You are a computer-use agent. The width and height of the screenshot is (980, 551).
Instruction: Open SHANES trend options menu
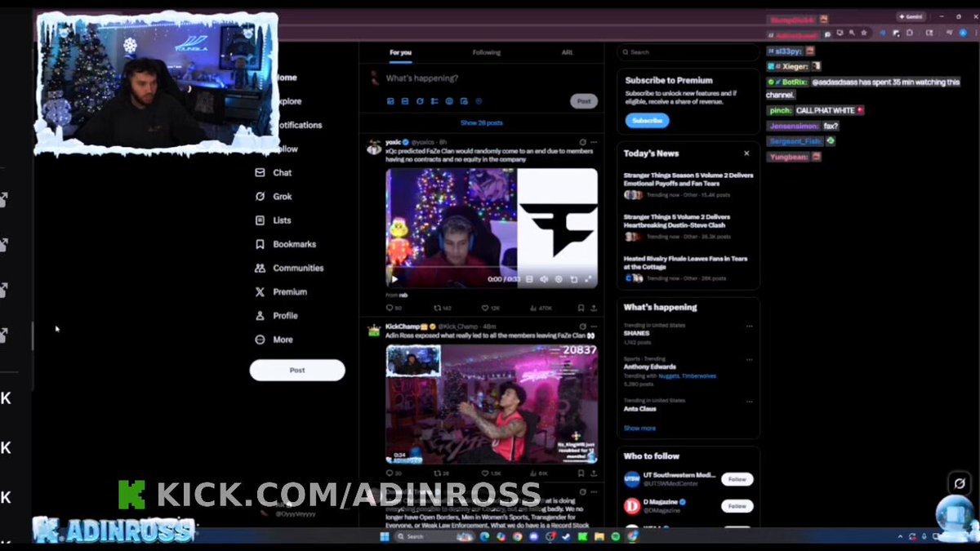749,326
